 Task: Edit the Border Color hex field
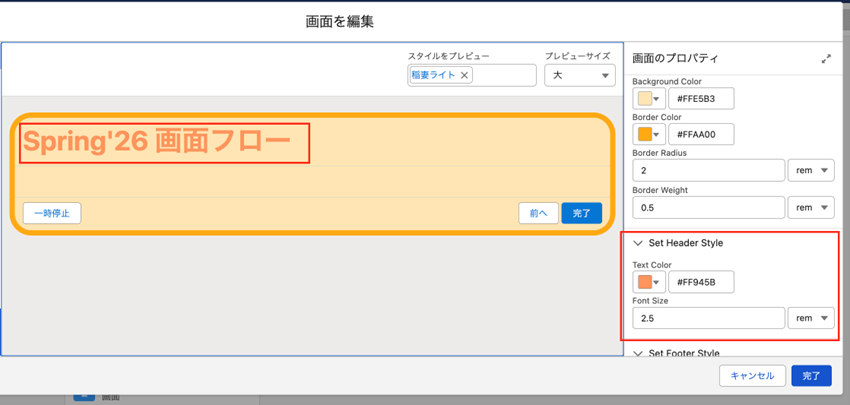(700, 134)
